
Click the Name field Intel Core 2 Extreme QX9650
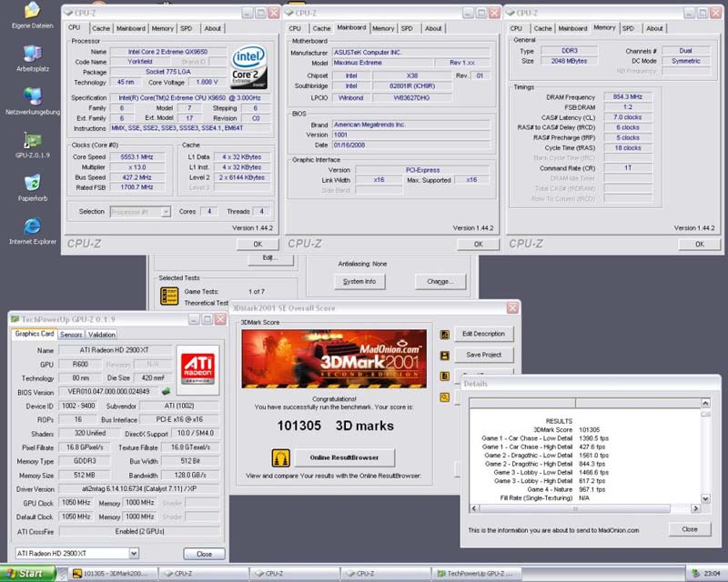pyautogui.click(x=167, y=52)
